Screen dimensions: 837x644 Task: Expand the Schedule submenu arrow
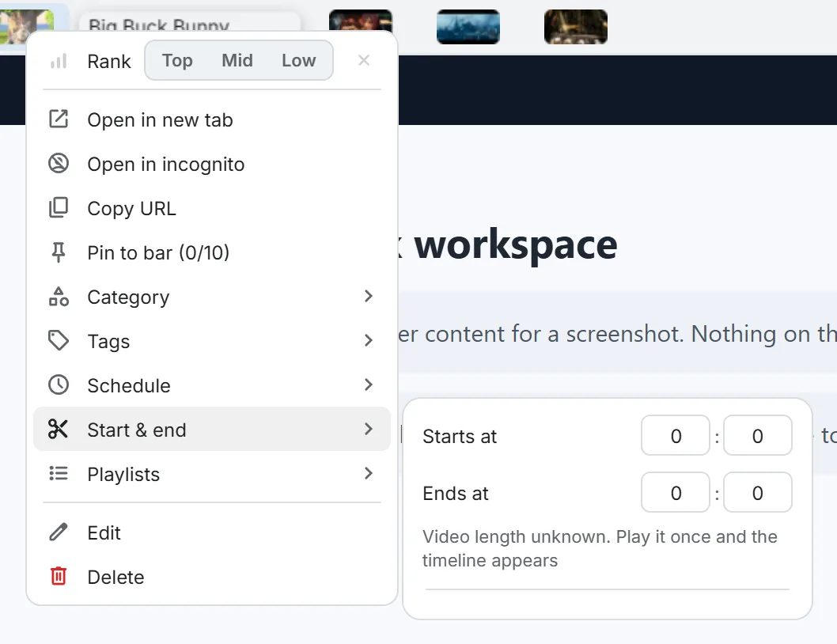coord(369,385)
